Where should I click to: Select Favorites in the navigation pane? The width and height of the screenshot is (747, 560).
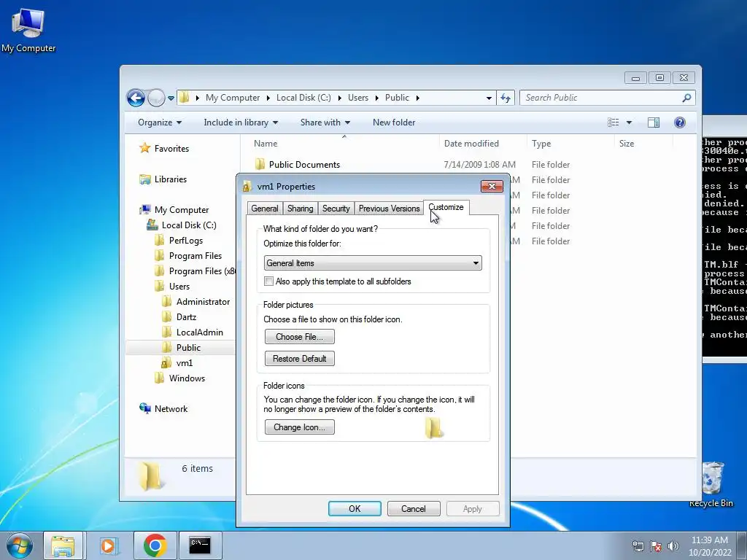[164, 149]
